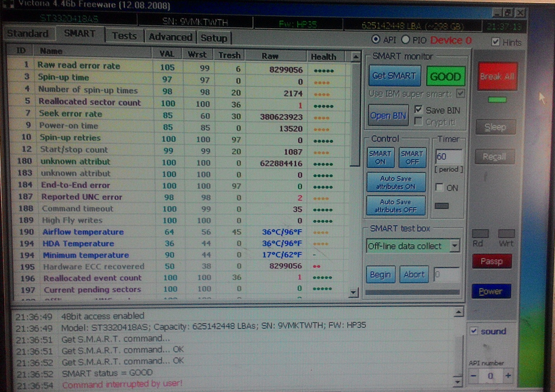The width and height of the screenshot is (555, 392).
Task: Select the Power-on time row
Action: point(179,127)
